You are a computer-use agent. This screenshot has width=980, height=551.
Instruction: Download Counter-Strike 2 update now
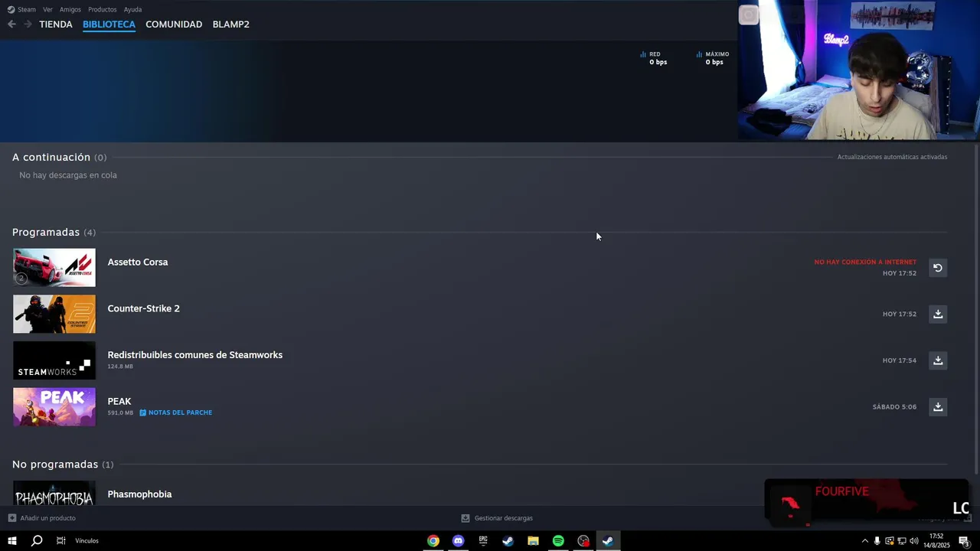937,314
